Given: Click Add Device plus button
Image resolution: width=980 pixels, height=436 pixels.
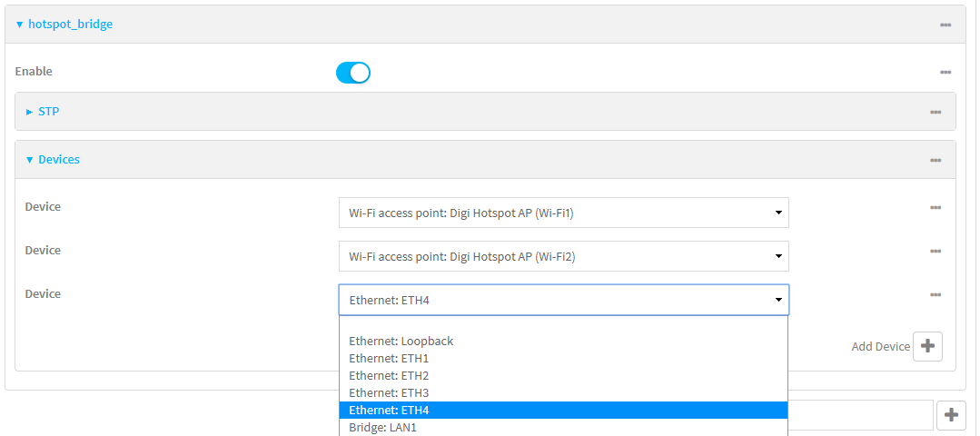Looking at the screenshot, I should click(x=927, y=346).
